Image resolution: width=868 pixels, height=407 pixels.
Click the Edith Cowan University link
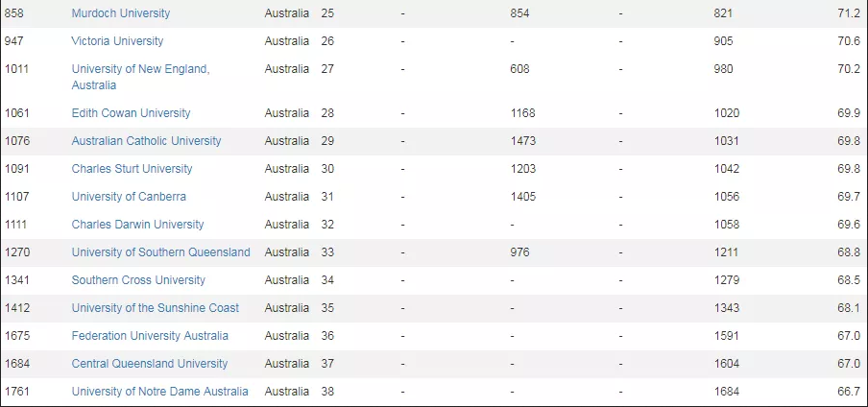click(131, 113)
